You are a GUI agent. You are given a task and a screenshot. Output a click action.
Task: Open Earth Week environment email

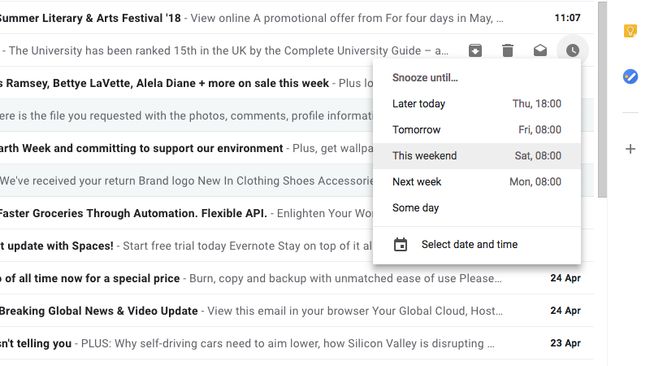coord(187,148)
